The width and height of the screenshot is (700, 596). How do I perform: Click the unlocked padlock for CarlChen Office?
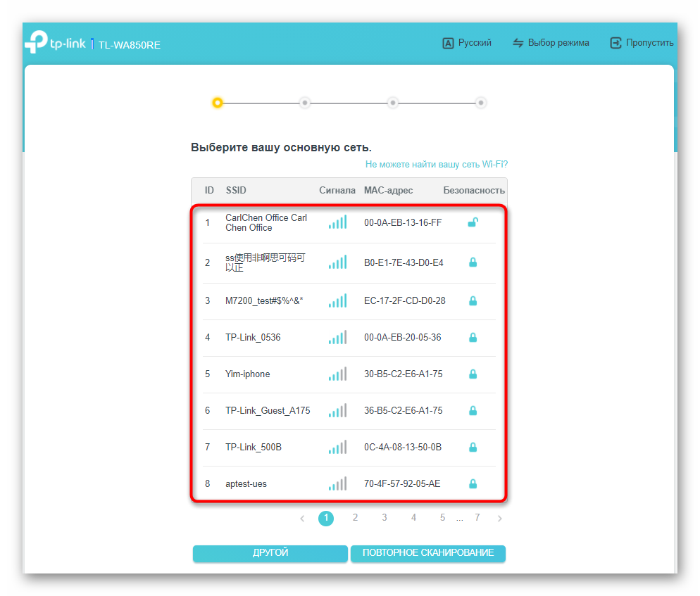(473, 222)
